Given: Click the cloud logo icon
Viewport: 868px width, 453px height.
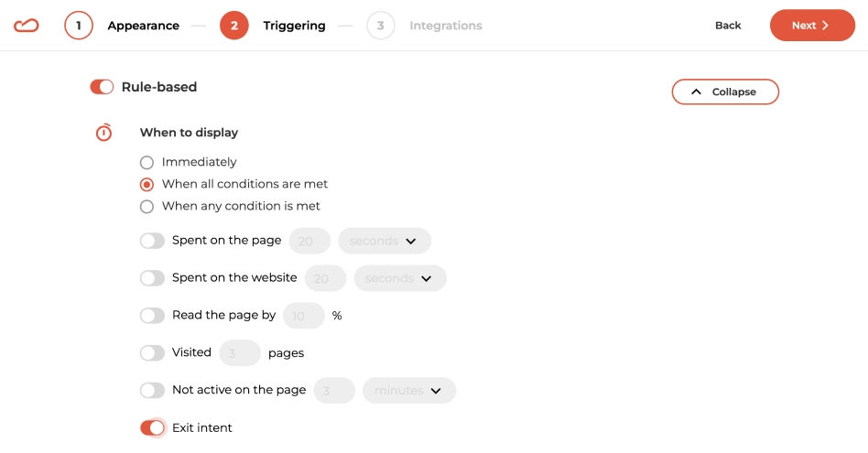Looking at the screenshot, I should click(26, 26).
